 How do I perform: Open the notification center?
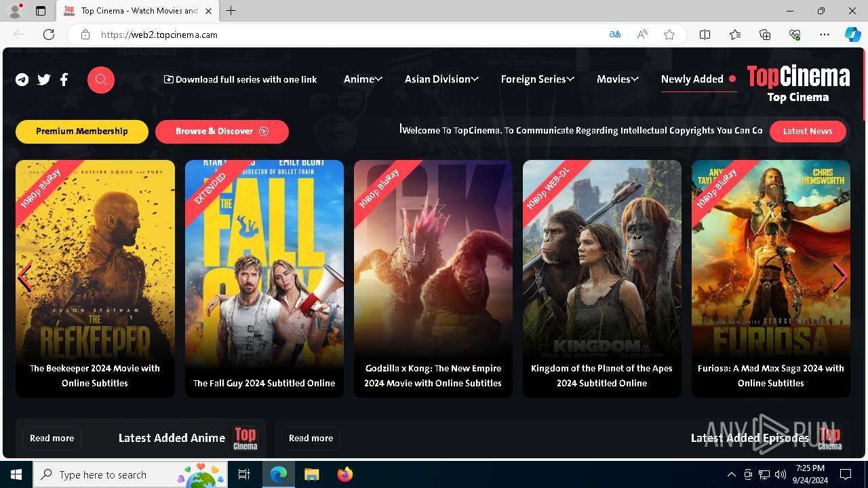click(846, 474)
